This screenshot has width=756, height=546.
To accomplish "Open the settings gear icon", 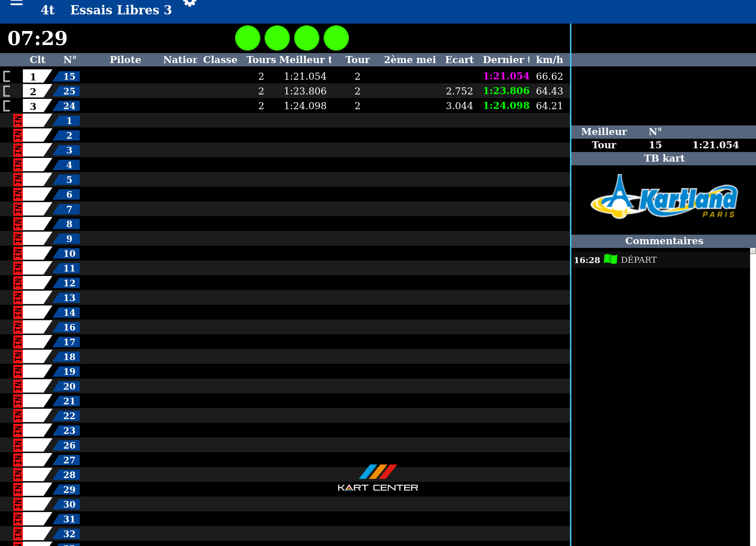I will (190, 3).
